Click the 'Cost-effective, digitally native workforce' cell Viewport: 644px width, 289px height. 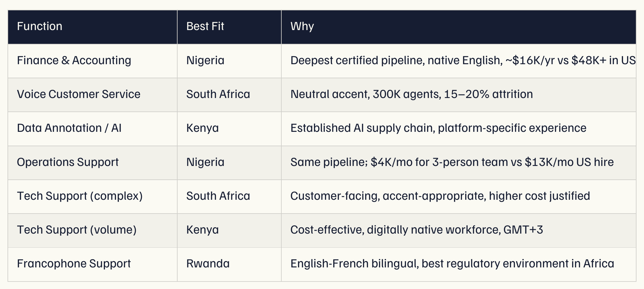(x=459, y=230)
